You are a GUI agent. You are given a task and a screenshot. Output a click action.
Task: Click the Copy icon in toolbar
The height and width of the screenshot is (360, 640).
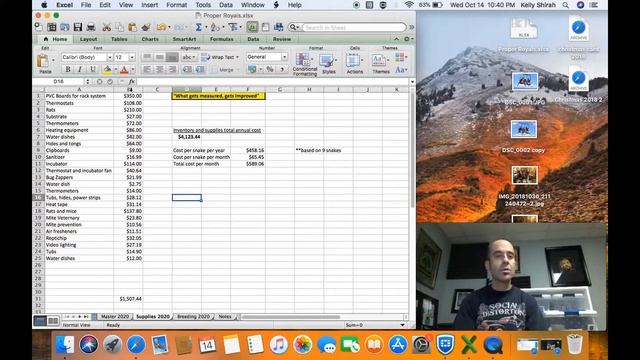(x=120, y=27)
